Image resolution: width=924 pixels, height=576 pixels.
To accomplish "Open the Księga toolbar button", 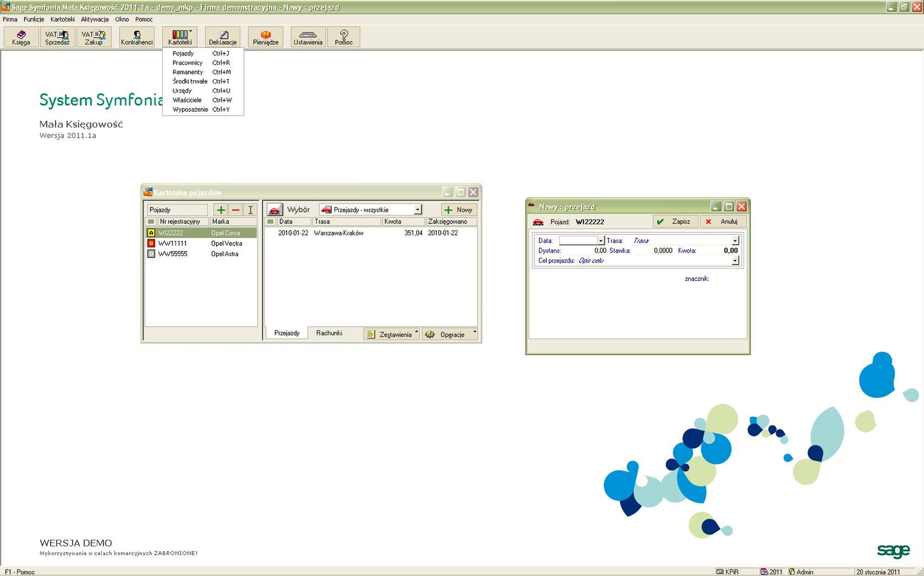I will coord(21,37).
